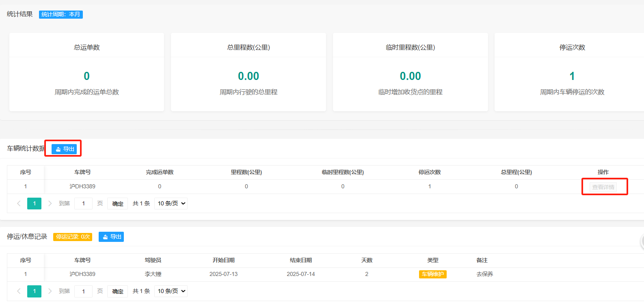Click the 车辆维护 type tag
This screenshot has width=644, height=306.
[x=432, y=274]
